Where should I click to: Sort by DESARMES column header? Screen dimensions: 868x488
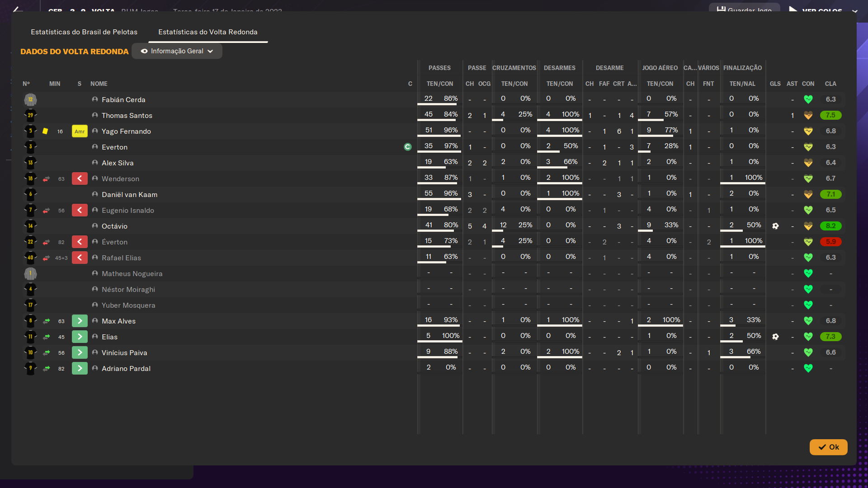coord(560,68)
